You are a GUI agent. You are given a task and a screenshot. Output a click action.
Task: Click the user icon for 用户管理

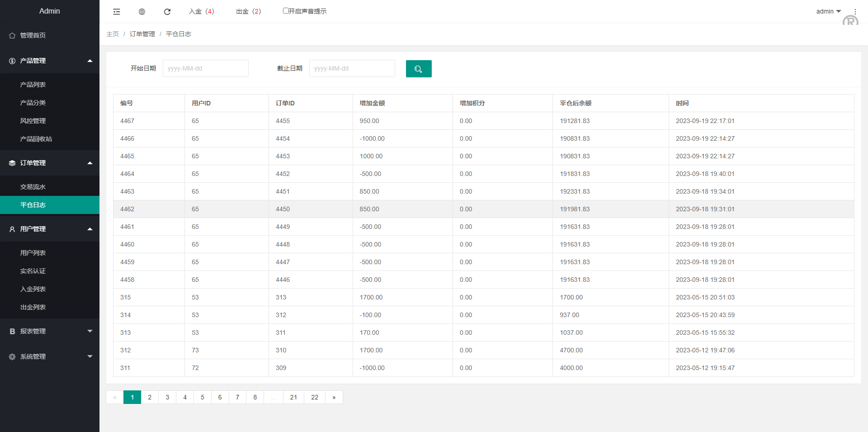click(12, 229)
